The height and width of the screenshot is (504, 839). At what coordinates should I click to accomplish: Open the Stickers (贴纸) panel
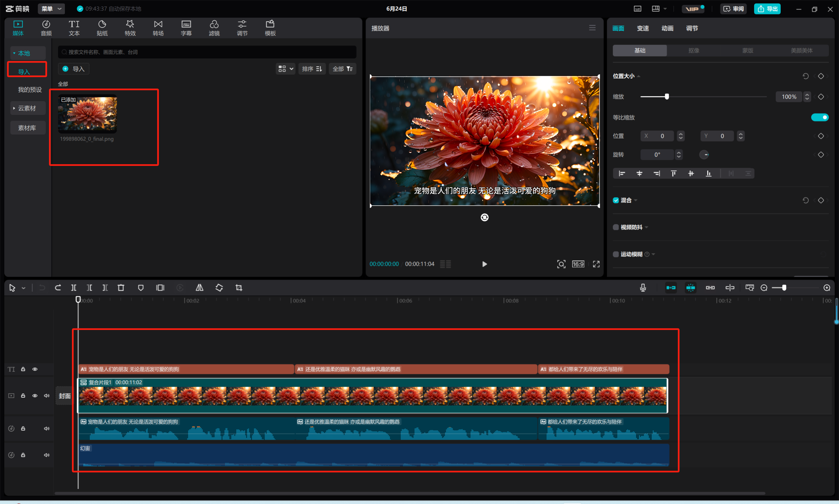tap(102, 28)
